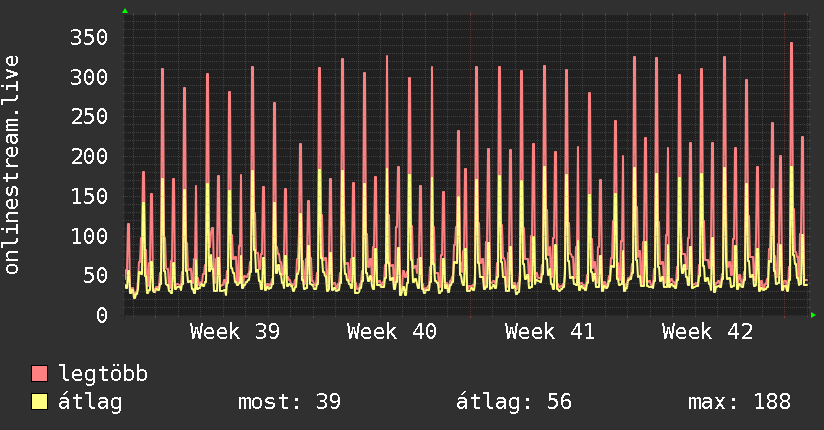
Task: Click the 350 y-axis tick label
Action: 89,37
